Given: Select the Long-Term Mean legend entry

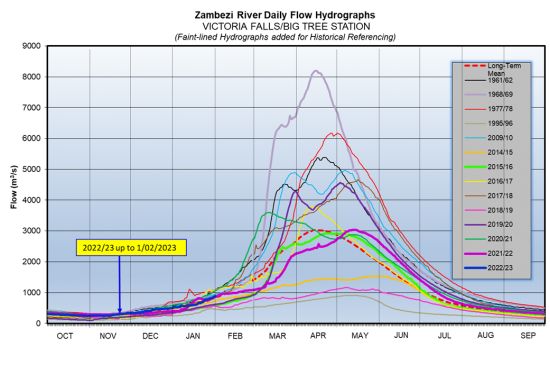Looking at the screenshot, I should [x=492, y=69].
